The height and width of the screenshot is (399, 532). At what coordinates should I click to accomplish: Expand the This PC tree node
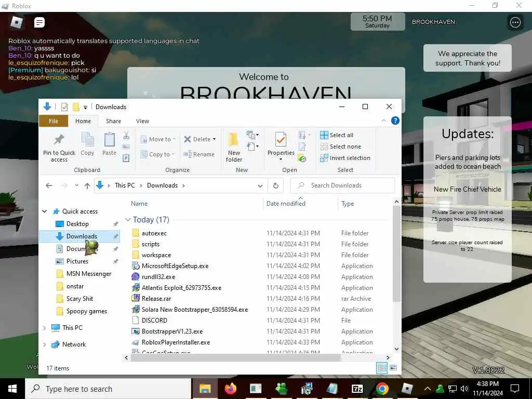tap(45, 328)
